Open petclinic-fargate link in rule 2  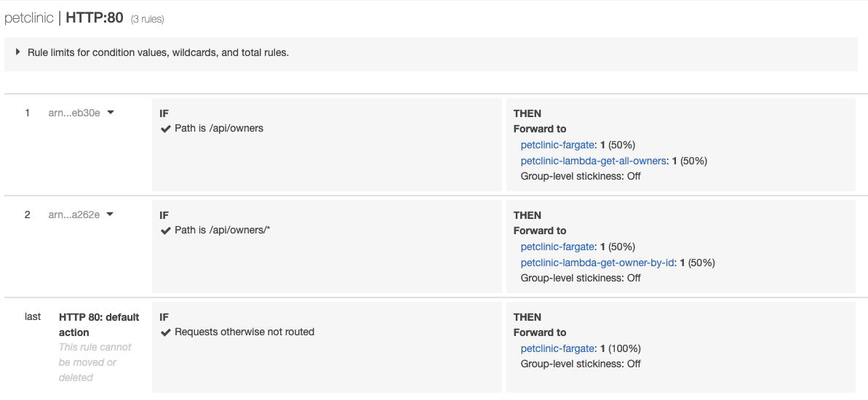557,247
